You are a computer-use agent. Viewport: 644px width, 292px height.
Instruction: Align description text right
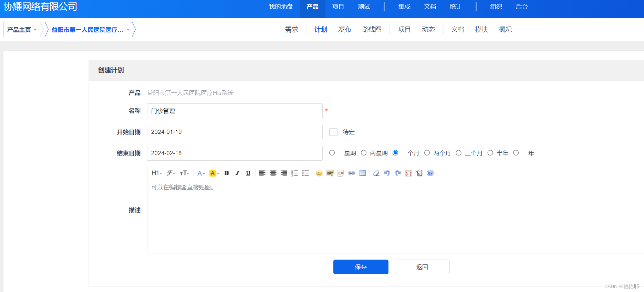coord(284,173)
